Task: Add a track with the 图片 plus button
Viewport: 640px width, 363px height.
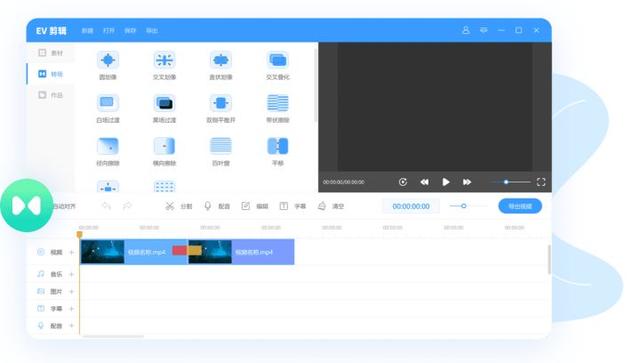Action: coord(71,292)
